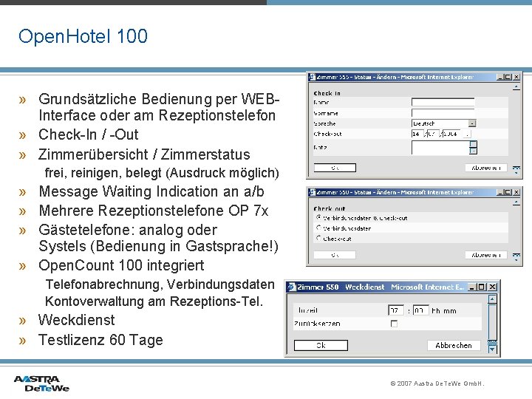Screen dimensions: 532x399
Task: Click the Name input field in Check-in
Action: click(443, 102)
